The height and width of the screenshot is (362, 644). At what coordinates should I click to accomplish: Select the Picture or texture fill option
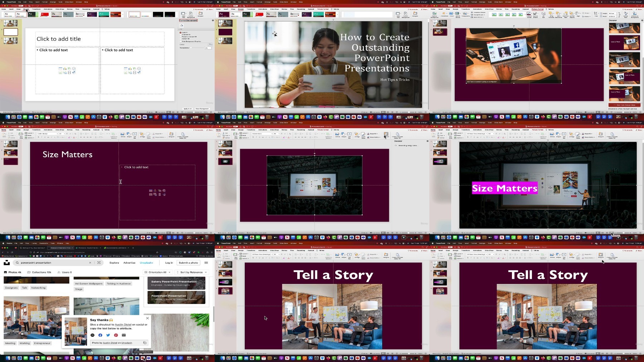[181, 37]
